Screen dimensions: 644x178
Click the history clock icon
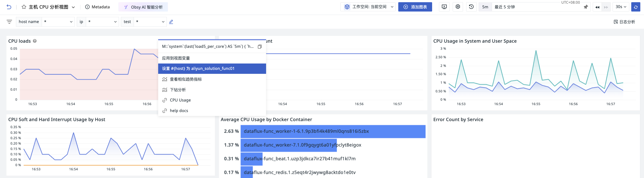tap(471, 7)
